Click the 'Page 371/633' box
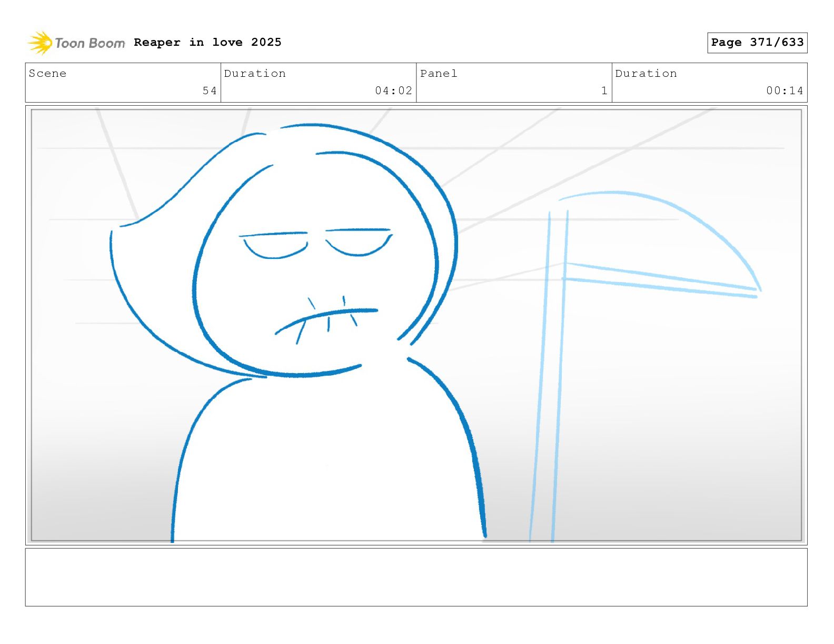 tap(757, 43)
